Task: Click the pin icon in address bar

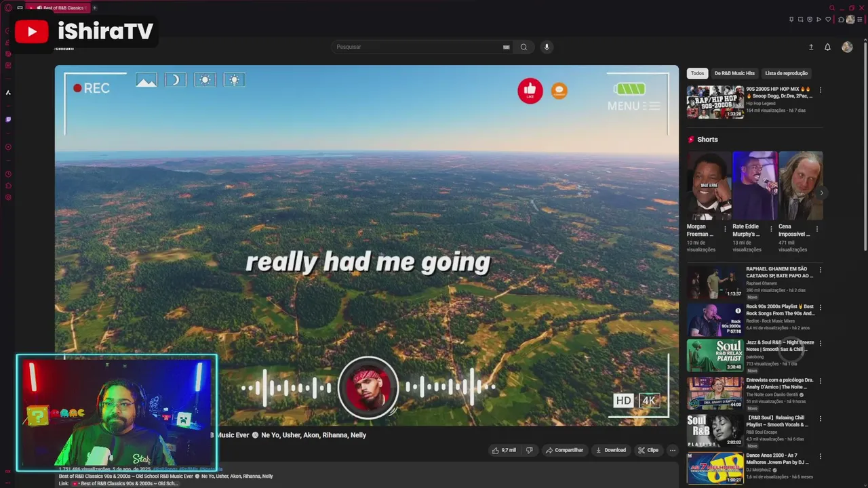Action: [x=791, y=20]
